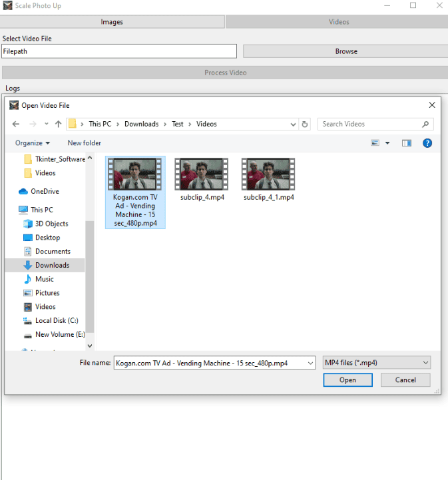Select Tkinter_Software folder in sidebar
Viewport: 448px width, 480px height.
coord(55,159)
